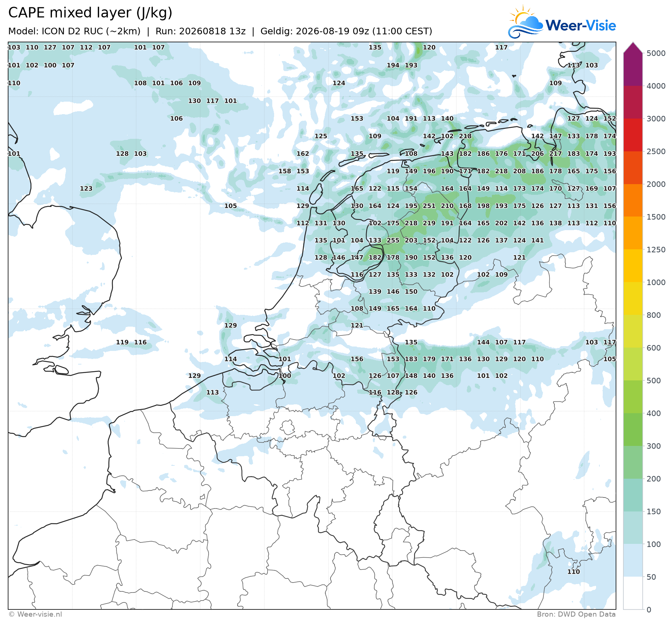Click the Weer-Visie sun and cloud logo
This screenshot has height=619, width=672.
pos(525,21)
